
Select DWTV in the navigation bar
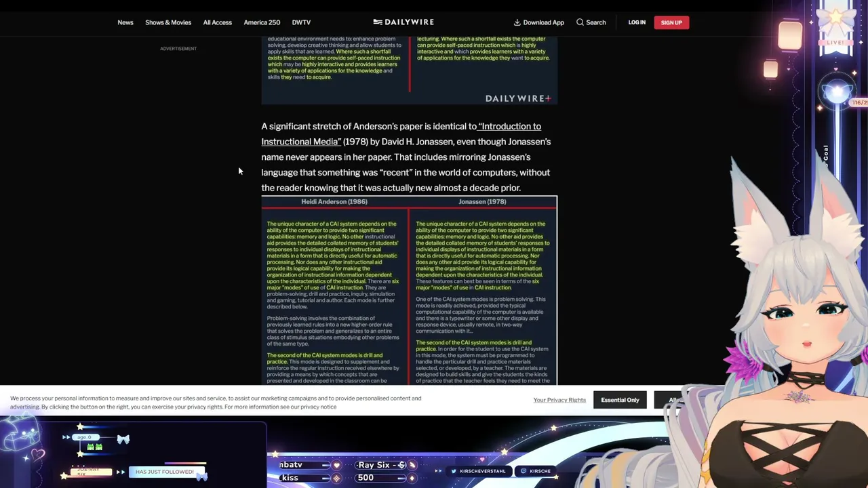(301, 22)
